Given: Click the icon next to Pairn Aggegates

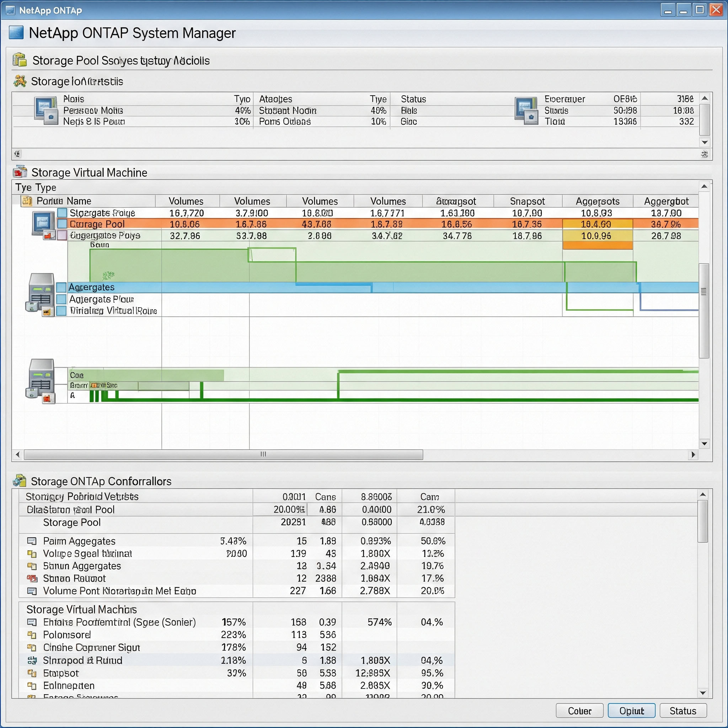Looking at the screenshot, I should [x=32, y=541].
